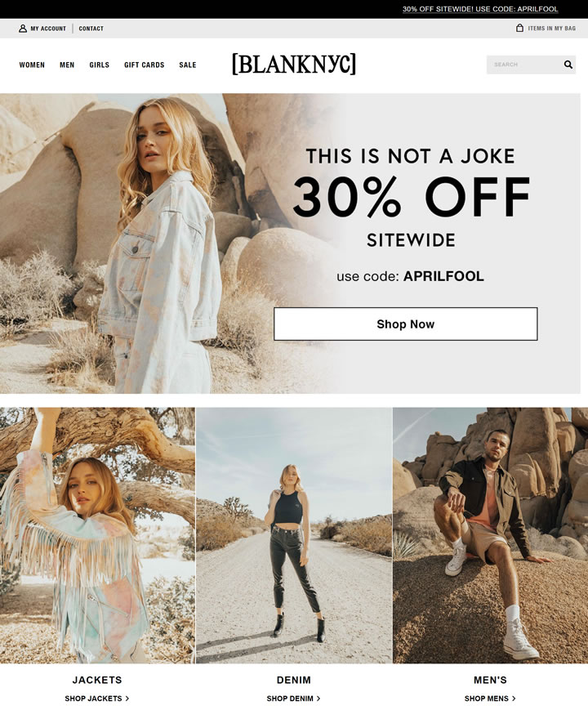
Task: Open the Denim category photo
Action: tap(294, 536)
